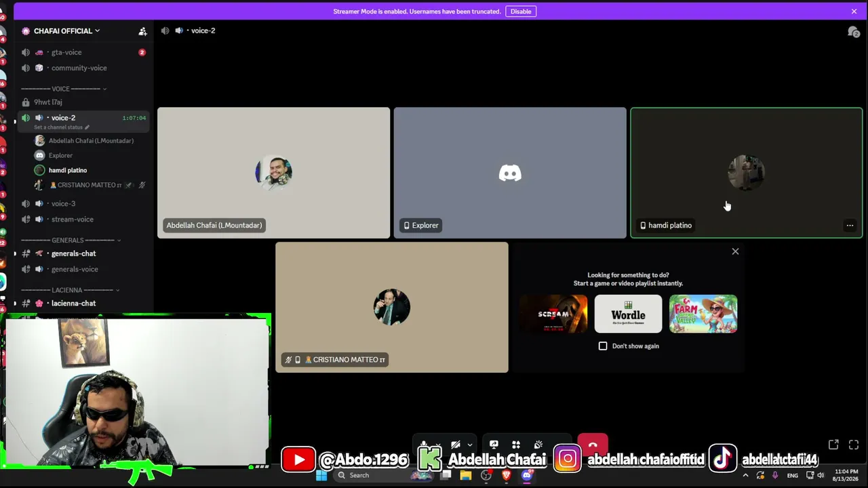The height and width of the screenshot is (488, 868).
Task: Hang up with the red disconnect button
Action: (593, 445)
